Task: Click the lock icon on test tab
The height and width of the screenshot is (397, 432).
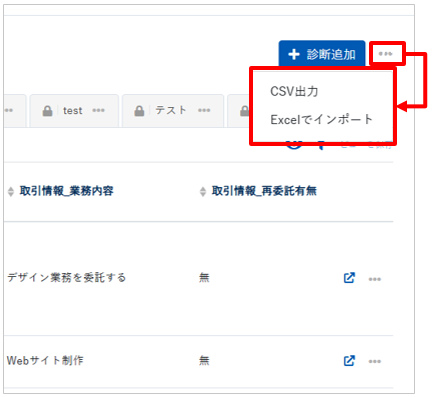Action: [x=48, y=111]
